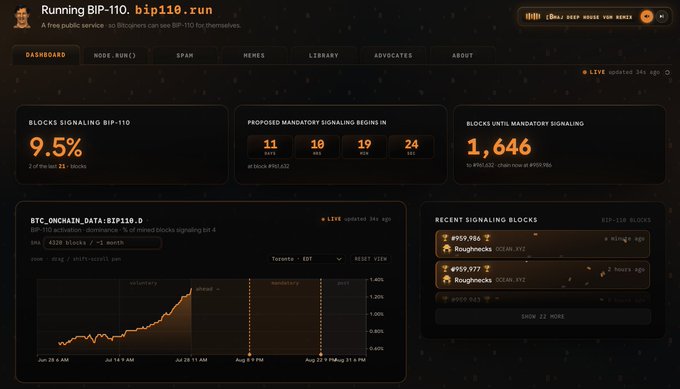Click the BTC_ONCHAIN_DATA:BIP110.D chart title
Image resolution: width=680 pixels, height=389 pixels.
tap(86, 221)
